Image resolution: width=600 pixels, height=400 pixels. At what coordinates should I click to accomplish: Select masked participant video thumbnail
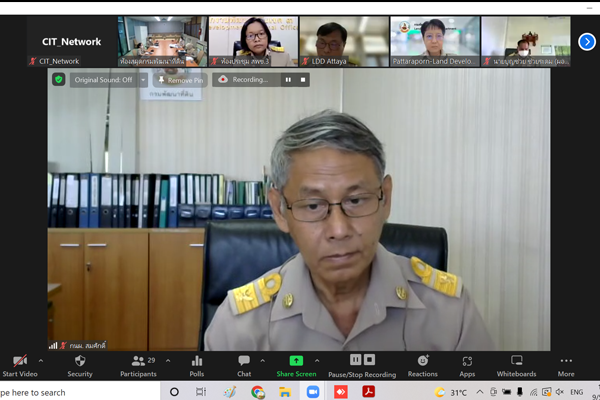click(x=526, y=41)
